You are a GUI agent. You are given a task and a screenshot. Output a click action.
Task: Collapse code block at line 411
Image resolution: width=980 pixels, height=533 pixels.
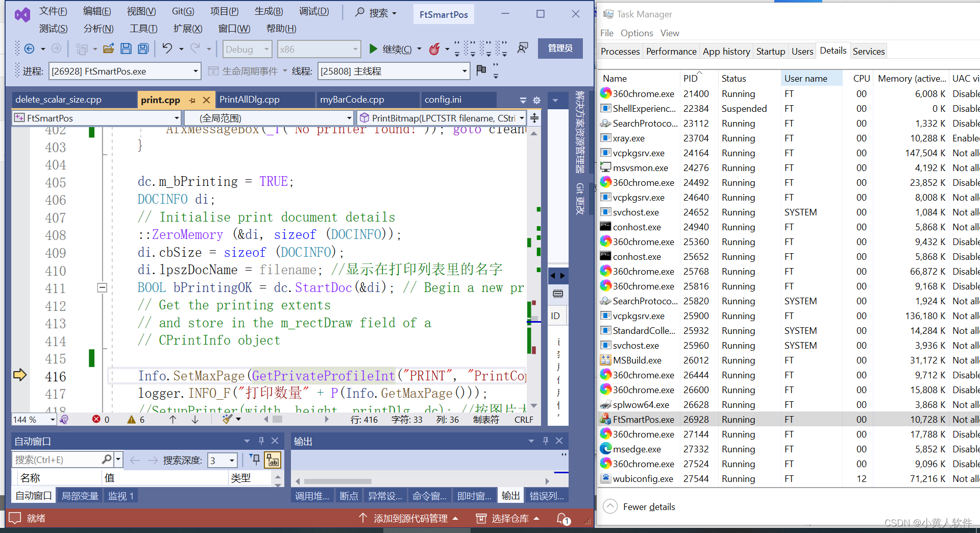tap(102, 288)
